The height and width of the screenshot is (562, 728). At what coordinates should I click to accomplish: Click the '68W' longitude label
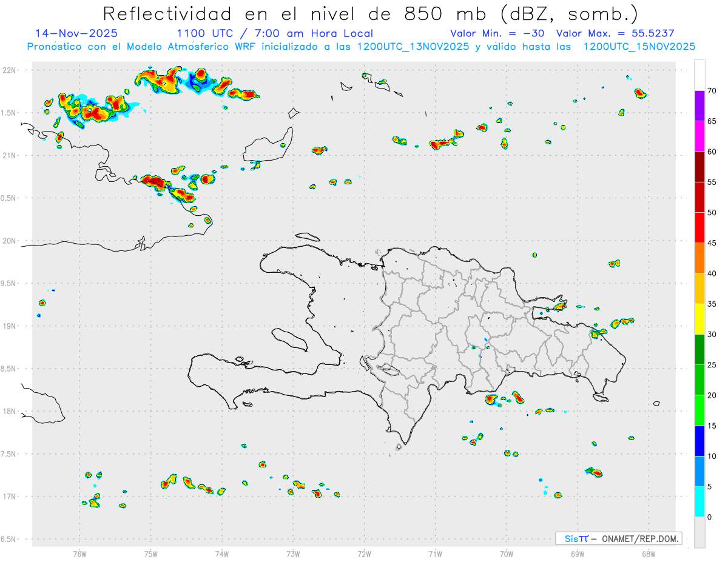(649, 554)
